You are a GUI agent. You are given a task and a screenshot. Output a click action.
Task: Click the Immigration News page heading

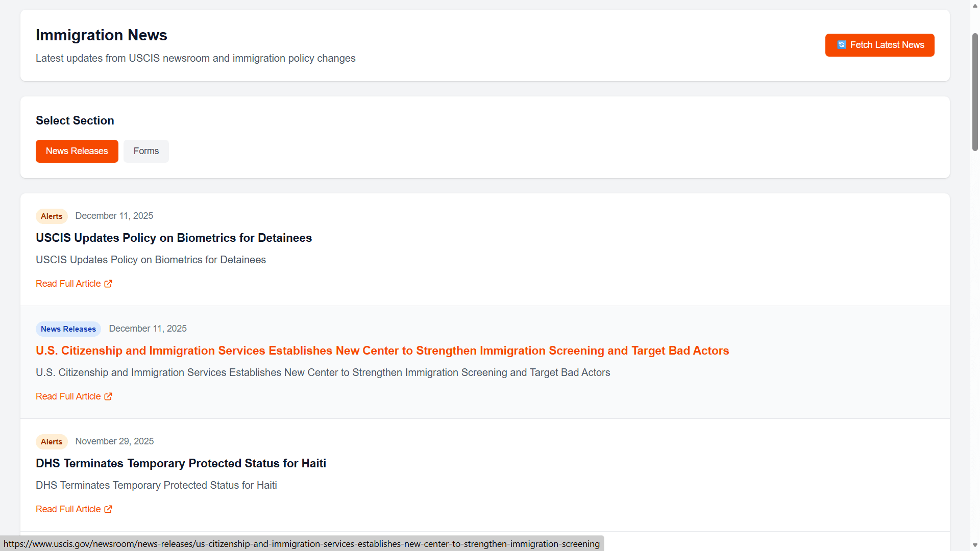102,35
